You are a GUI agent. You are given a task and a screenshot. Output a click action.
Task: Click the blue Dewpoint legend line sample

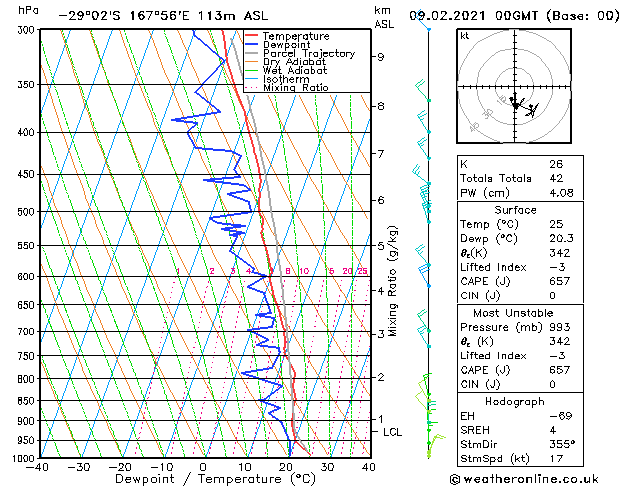(x=251, y=45)
